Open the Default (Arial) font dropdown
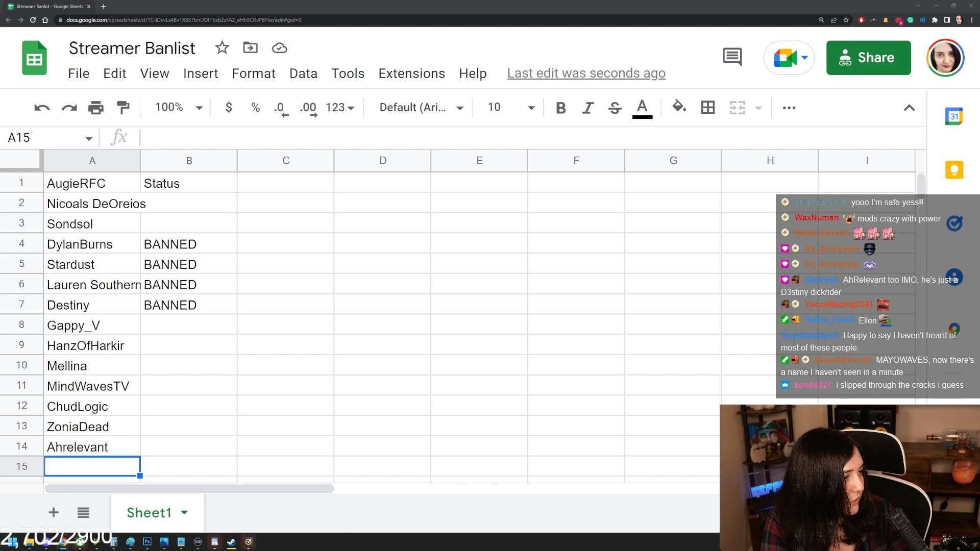980x551 pixels. pyautogui.click(x=421, y=108)
